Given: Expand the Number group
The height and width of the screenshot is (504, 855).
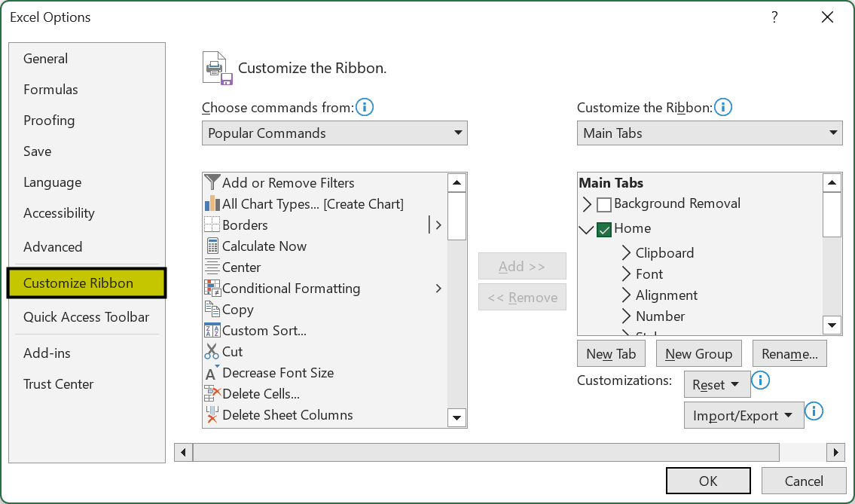Looking at the screenshot, I should [x=626, y=316].
